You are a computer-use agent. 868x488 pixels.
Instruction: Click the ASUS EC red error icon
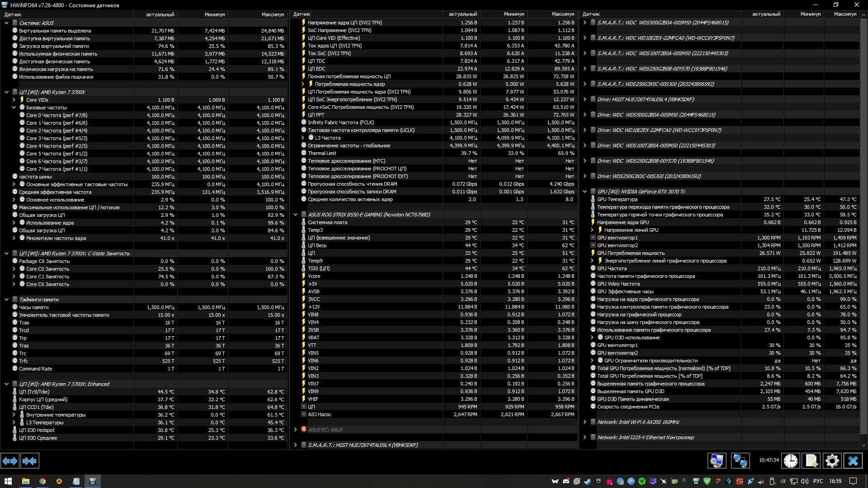click(x=304, y=430)
